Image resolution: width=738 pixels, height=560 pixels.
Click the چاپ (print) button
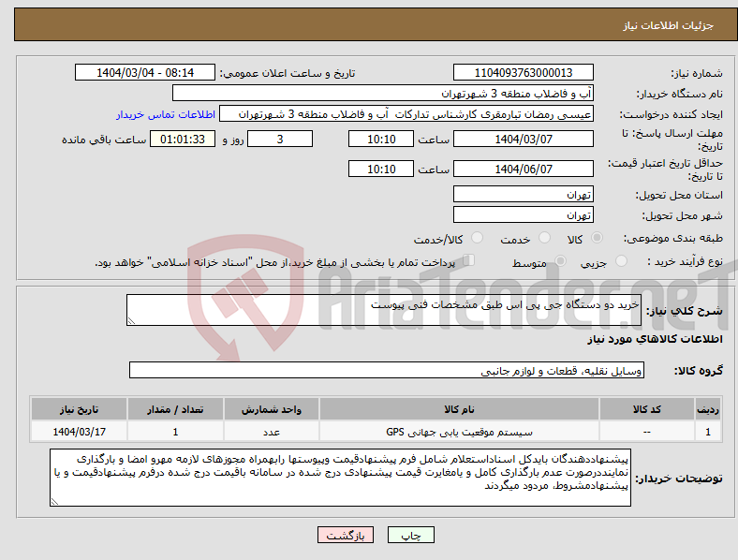[410, 535]
